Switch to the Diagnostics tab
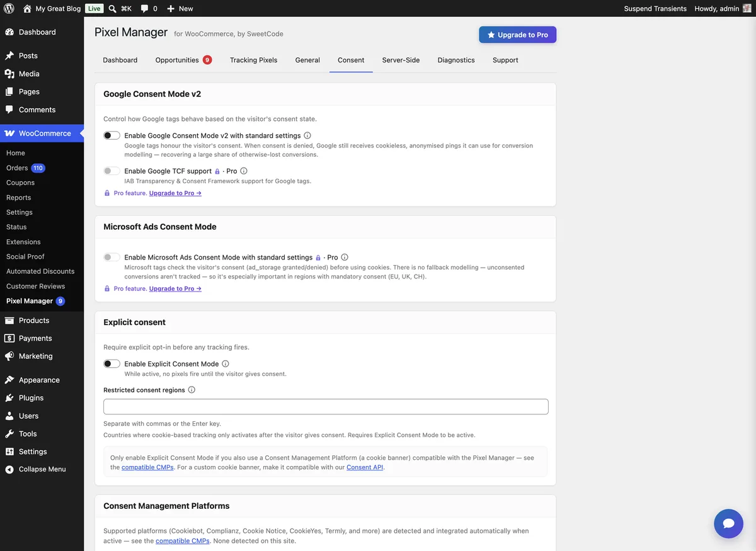This screenshot has height=551, width=756. 456,60
